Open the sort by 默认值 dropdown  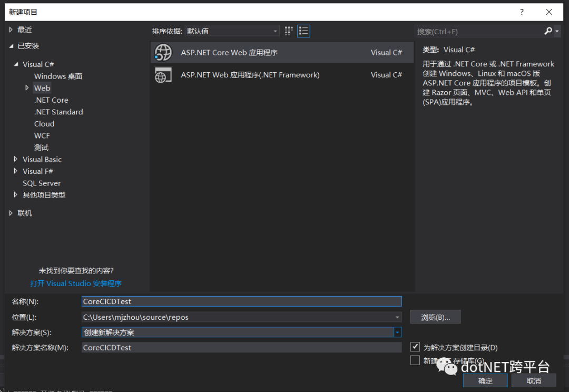(232, 31)
